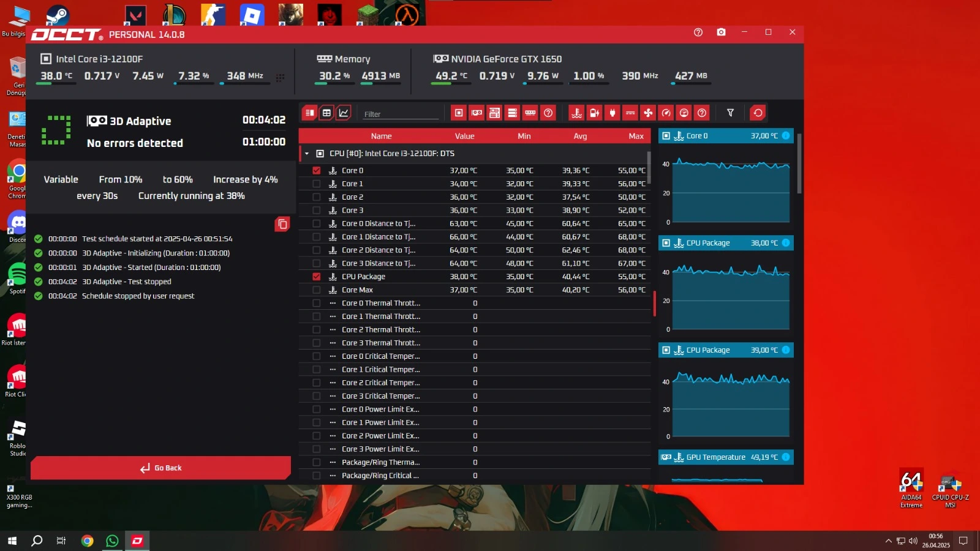Take OCCT screenshot with camera icon
Image resolution: width=980 pixels, height=551 pixels.
coord(722,32)
